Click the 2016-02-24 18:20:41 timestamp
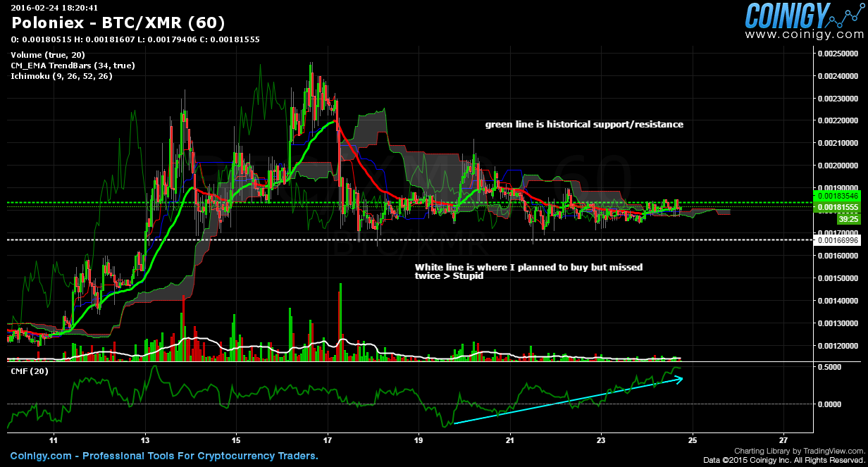868x467 pixels. [54, 8]
